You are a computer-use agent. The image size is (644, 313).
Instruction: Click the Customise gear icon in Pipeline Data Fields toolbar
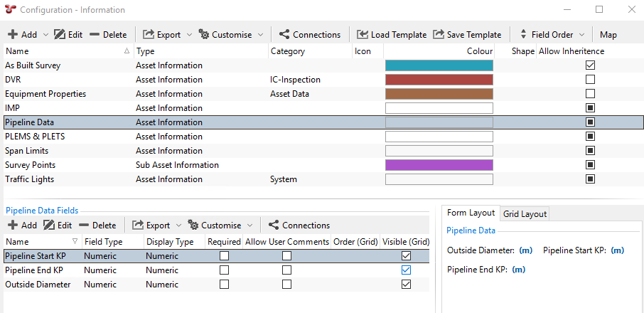pyautogui.click(x=193, y=225)
